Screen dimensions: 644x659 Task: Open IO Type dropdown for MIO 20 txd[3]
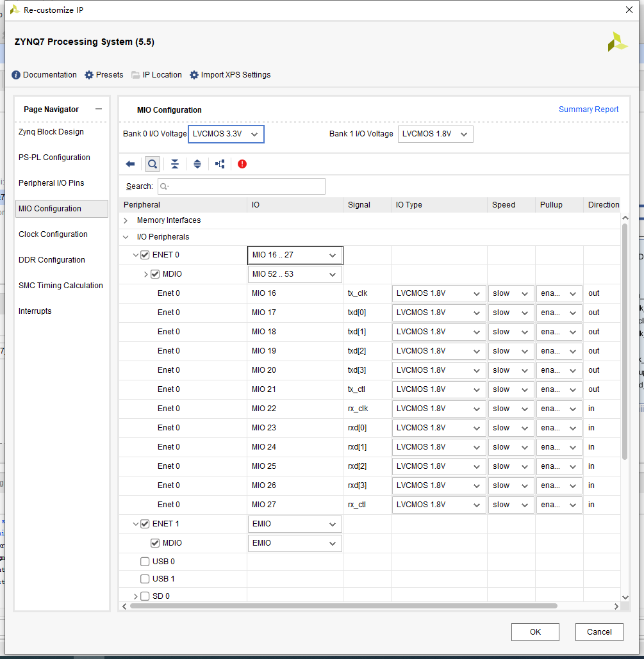pyautogui.click(x=439, y=370)
